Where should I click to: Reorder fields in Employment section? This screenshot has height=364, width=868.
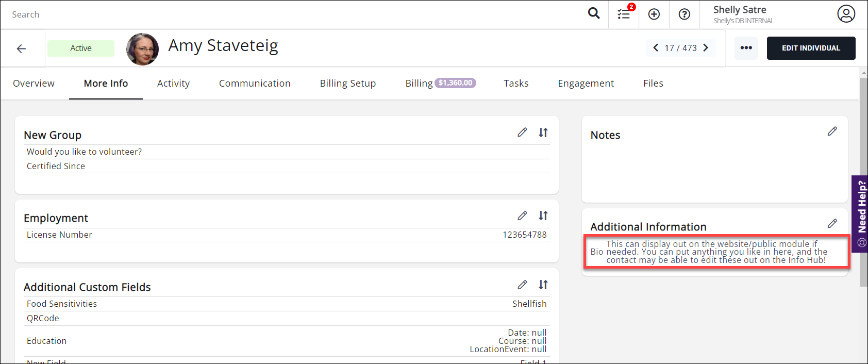(x=543, y=216)
